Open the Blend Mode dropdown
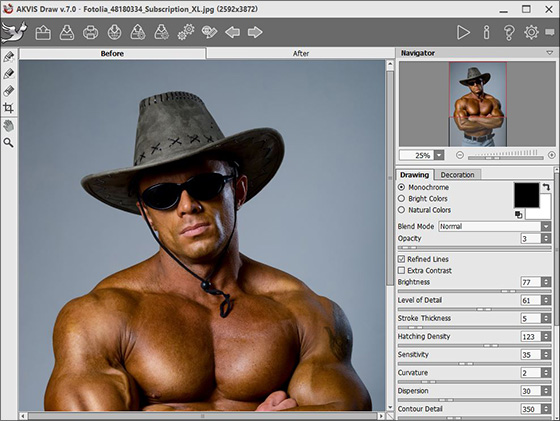The image size is (560, 421). (x=546, y=226)
